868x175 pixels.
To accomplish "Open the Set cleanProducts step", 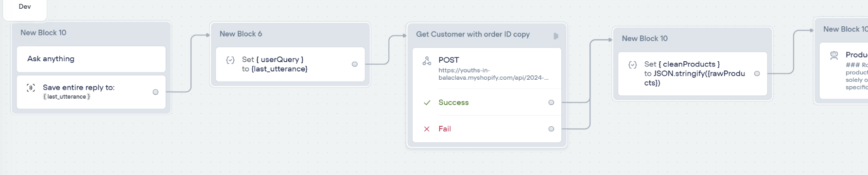I will tap(693, 74).
